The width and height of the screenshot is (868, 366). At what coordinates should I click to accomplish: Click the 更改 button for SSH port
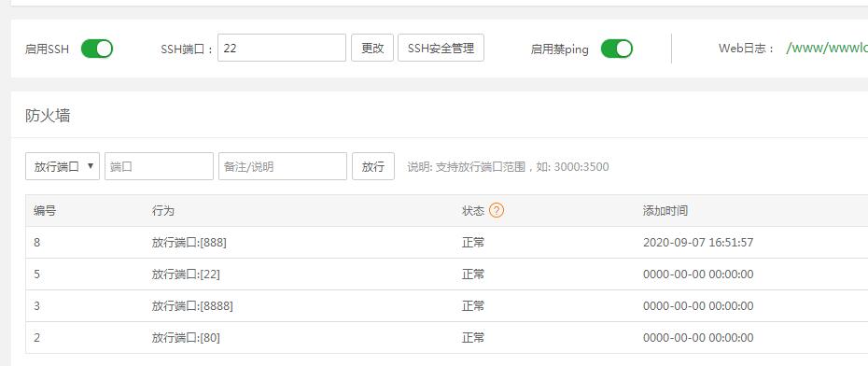click(x=372, y=48)
